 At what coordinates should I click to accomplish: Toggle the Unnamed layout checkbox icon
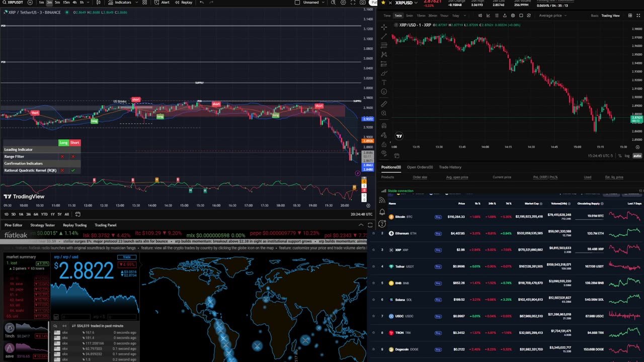pos(297,3)
